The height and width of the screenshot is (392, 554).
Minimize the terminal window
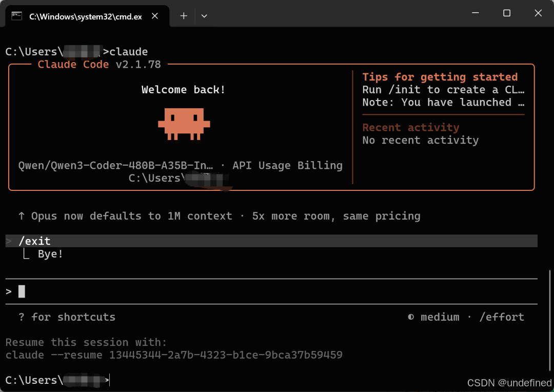pyautogui.click(x=476, y=13)
